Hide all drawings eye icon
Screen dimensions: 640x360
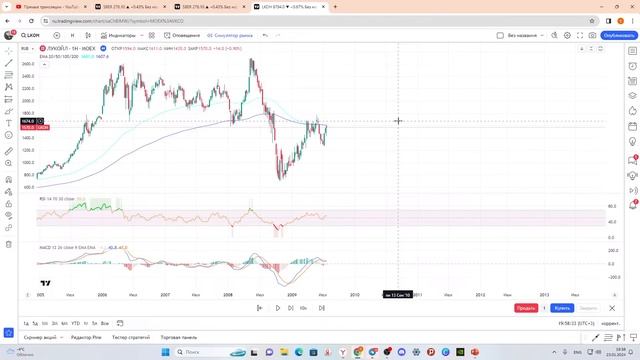[9, 216]
